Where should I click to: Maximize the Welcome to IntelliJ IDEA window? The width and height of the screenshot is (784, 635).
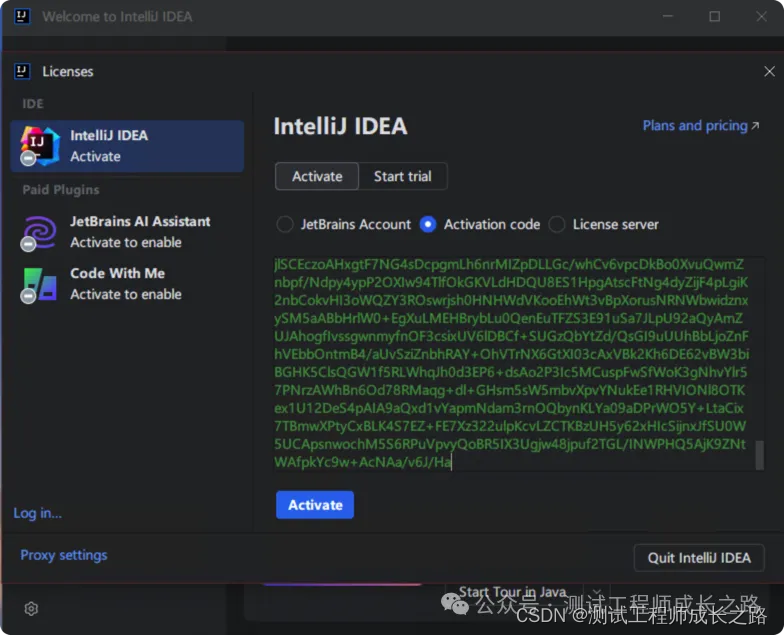coord(714,16)
